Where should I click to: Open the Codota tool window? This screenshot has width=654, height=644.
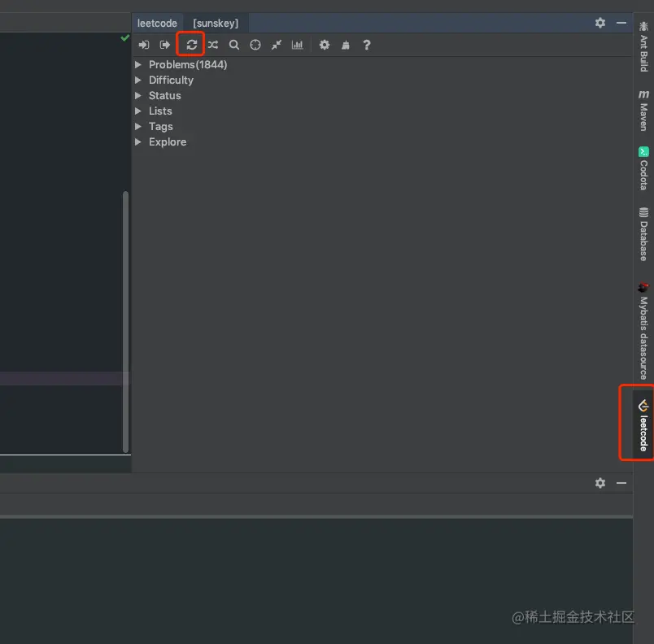coord(643,168)
